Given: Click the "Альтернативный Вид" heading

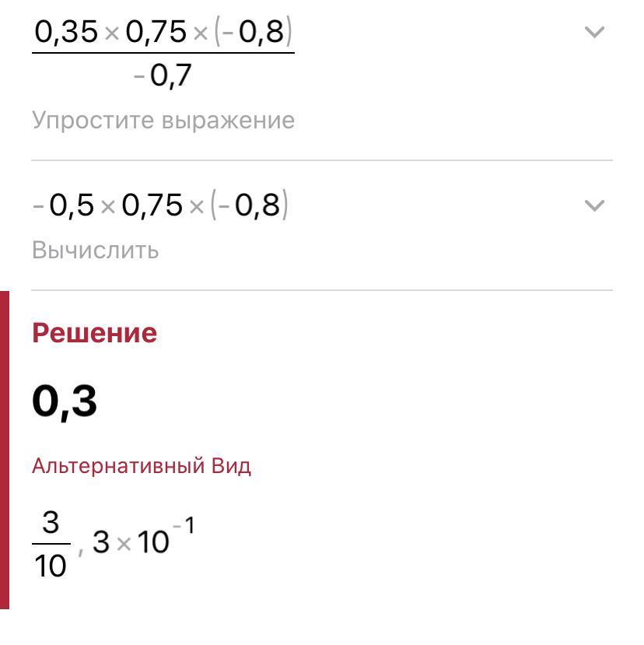Looking at the screenshot, I should [x=142, y=466].
